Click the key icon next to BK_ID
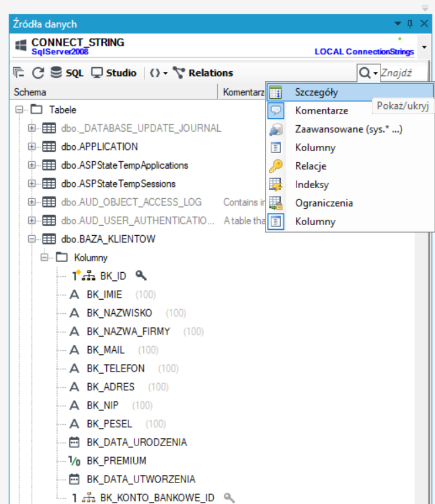 tap(141, 276)
